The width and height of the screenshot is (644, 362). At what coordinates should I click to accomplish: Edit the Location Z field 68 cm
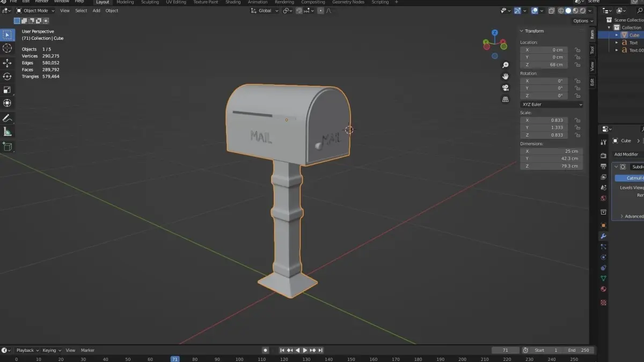coord(544,64)
